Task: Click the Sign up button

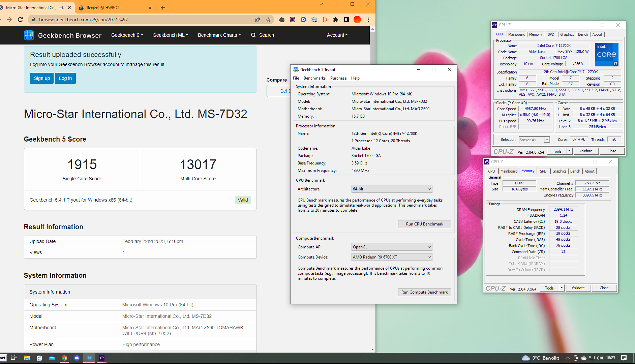Action: [x=42, y=78]
